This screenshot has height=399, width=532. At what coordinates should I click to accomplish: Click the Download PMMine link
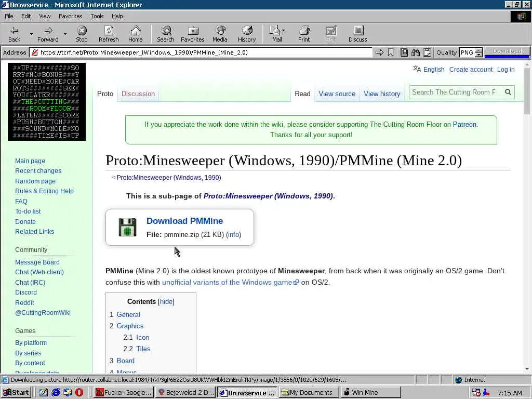coord(184,221)
